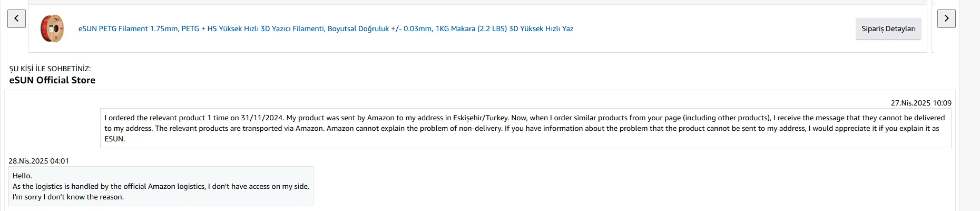Viewport: 980px width, 211px height.
Task: Click the 27.Nis.2025 10:09 timestamp
Action: [x=921, y=103]
